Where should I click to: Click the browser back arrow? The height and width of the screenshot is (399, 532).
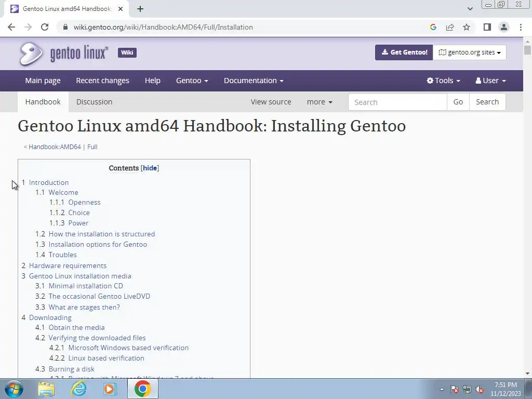click(x=11, y=27)
